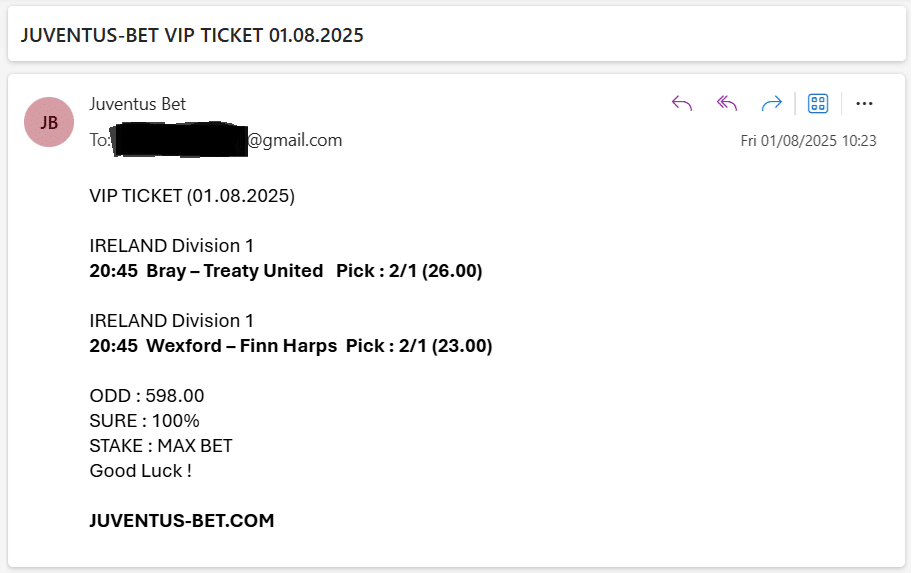Click the Reply All double-arrow icon
The height and width of the screenshot is (573, 915).
click(727, 104)
